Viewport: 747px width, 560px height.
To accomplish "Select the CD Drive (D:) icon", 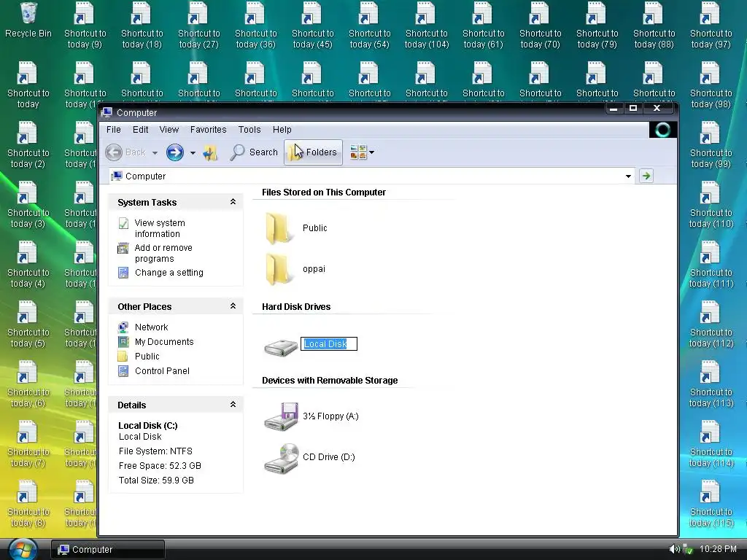I will tap(282, 458).
